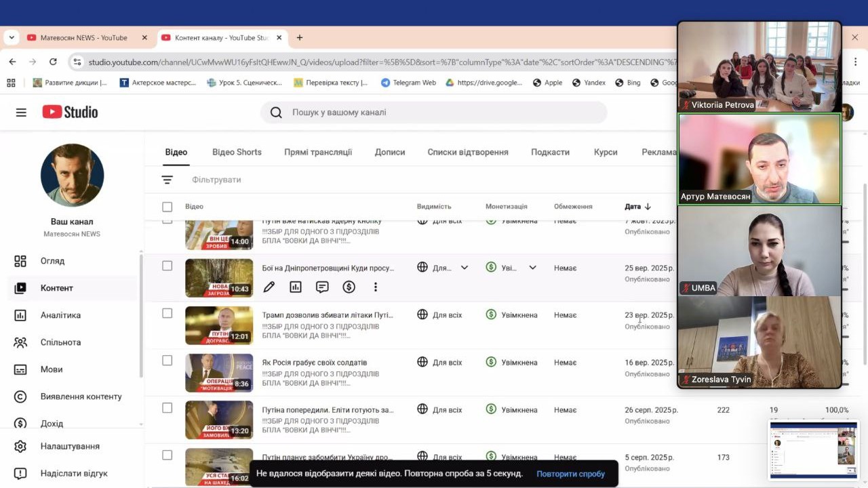Click the filter lines icon
This screenshot has height=488, width=868.
pos(167,180)
